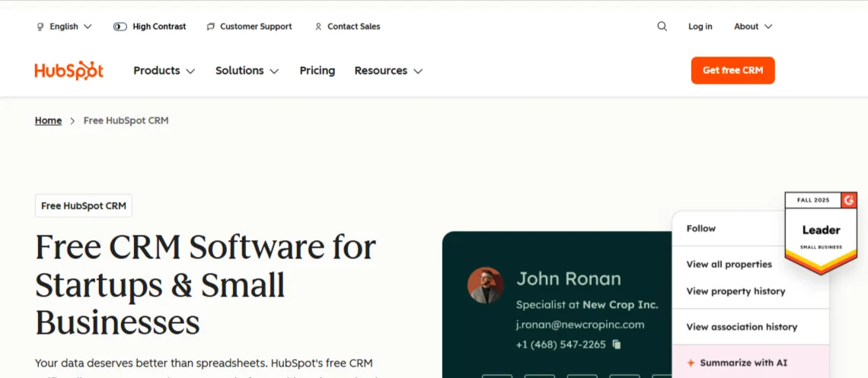Image resolution: width=868 pixels, height=378 pixels.
Task: Click j.ronan@newcropinc.com email text
Action: pyautogui.click(x=580, y=325)
